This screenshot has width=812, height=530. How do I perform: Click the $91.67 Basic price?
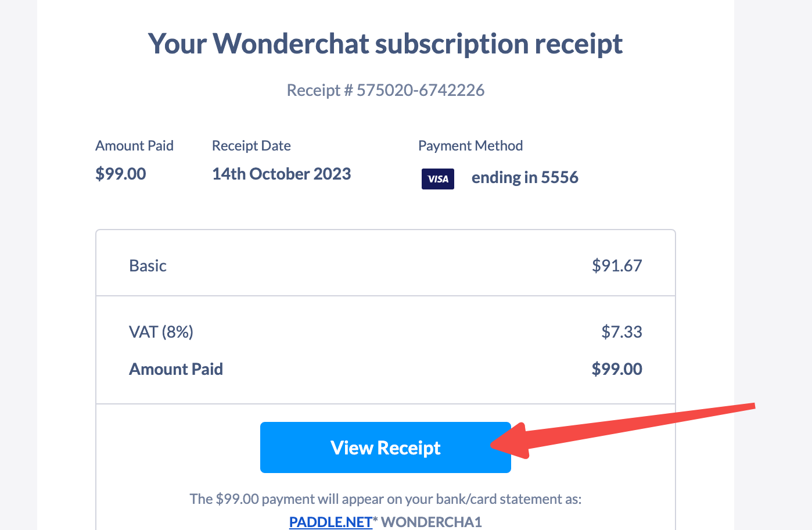(x=616, y=266)
